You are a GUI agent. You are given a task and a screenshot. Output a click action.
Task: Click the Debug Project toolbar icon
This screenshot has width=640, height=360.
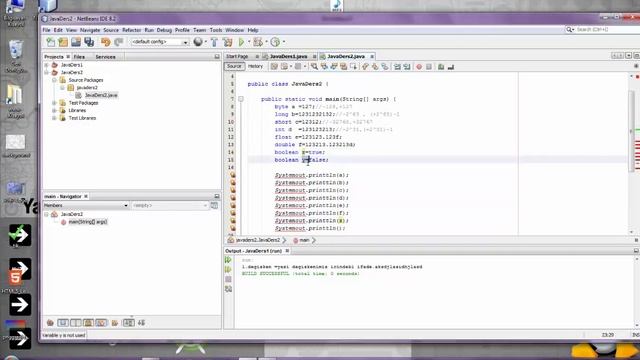258,42
